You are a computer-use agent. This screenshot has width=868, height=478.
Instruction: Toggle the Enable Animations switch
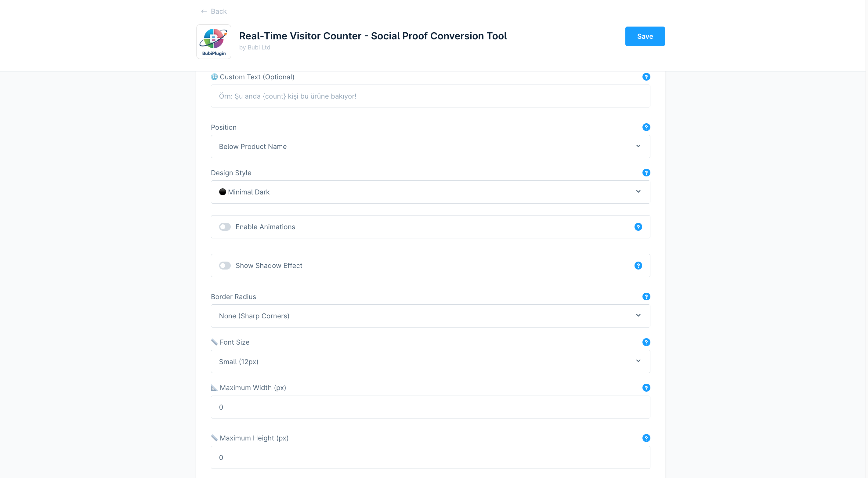[225, 227]
